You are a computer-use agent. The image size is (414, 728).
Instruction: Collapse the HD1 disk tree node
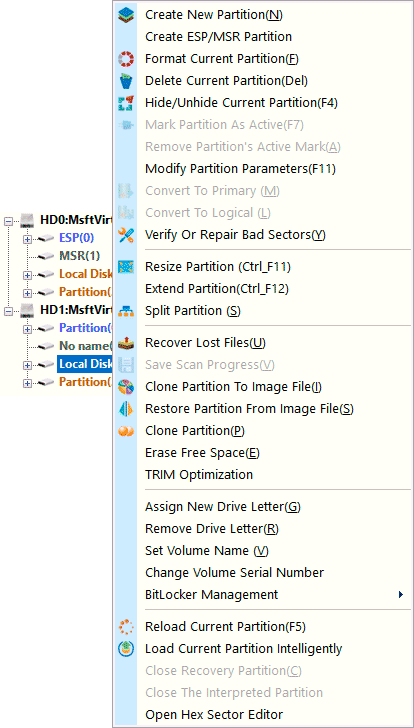8,311
